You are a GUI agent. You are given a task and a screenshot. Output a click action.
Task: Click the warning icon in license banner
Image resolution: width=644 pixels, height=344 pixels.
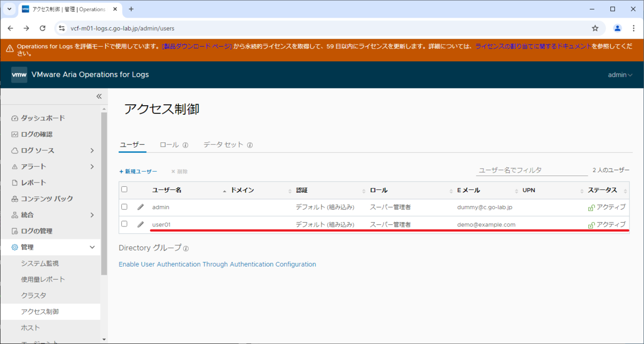10,47
